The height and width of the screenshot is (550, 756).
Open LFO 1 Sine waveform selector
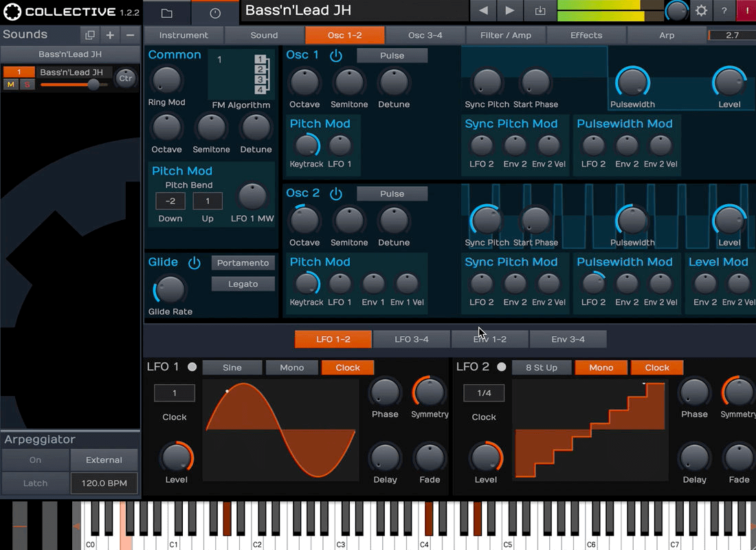[232, 368]
